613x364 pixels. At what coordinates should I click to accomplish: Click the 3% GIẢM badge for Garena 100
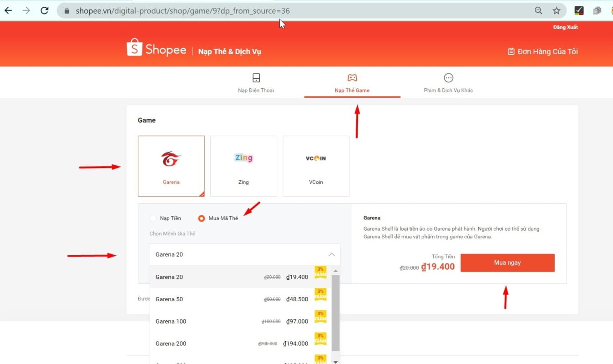(x=320, y=316)
